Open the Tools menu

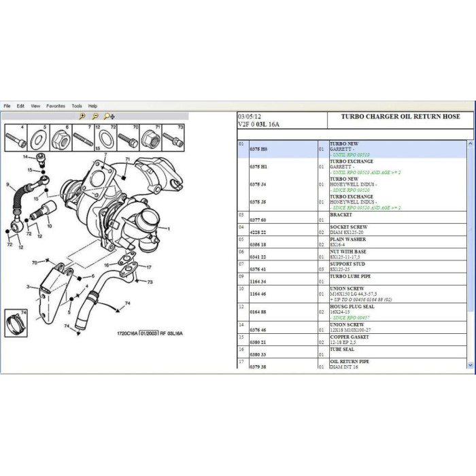[x=77, y=106]
